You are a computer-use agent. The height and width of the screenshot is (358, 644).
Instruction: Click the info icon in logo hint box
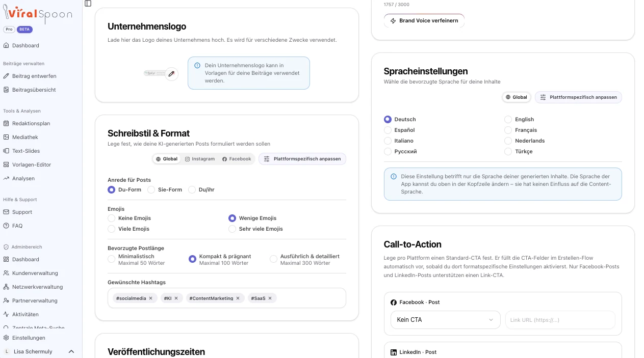pos(197,66)
